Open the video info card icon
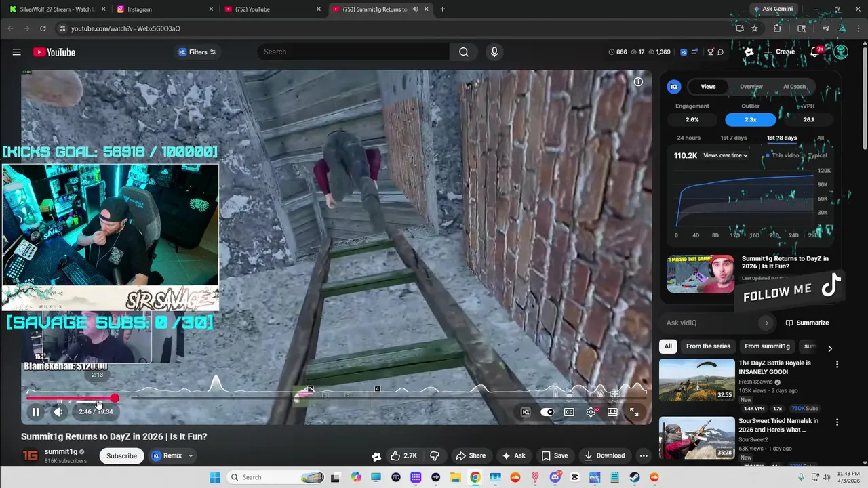 point(638,82)
